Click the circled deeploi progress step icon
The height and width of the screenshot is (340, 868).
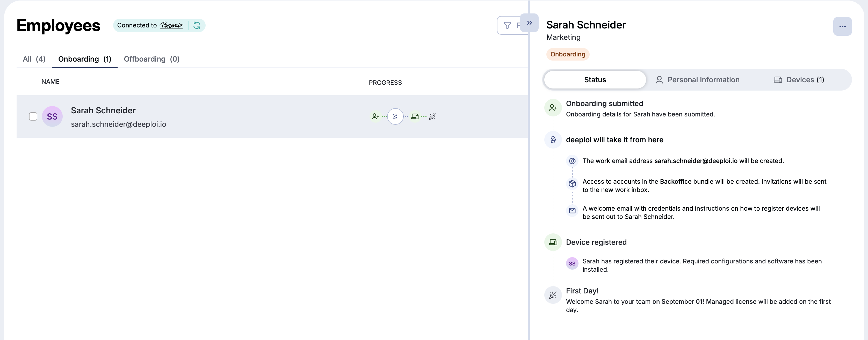coord(395,116)
